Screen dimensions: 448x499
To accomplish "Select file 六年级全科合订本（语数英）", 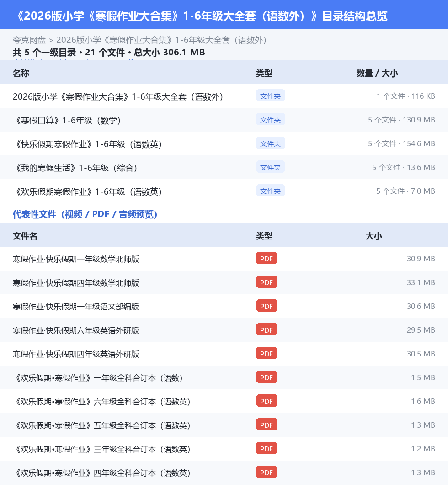I will tap(102, 402).
